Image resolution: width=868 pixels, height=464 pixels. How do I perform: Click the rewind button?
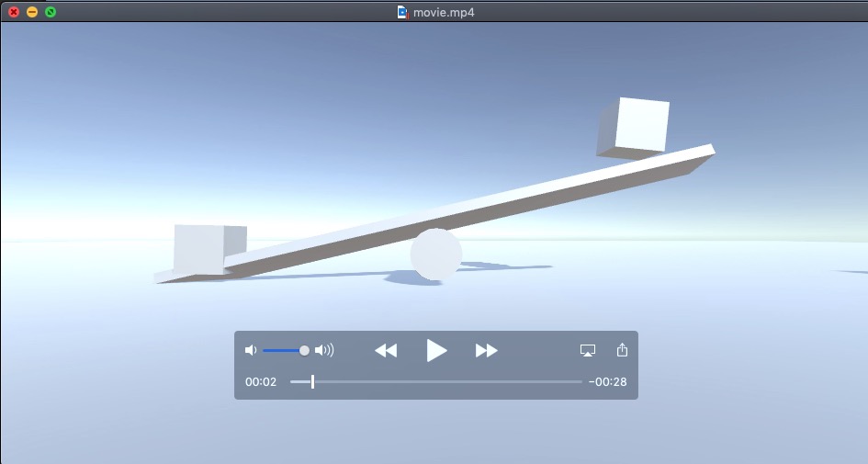click(x=386, y=350)
